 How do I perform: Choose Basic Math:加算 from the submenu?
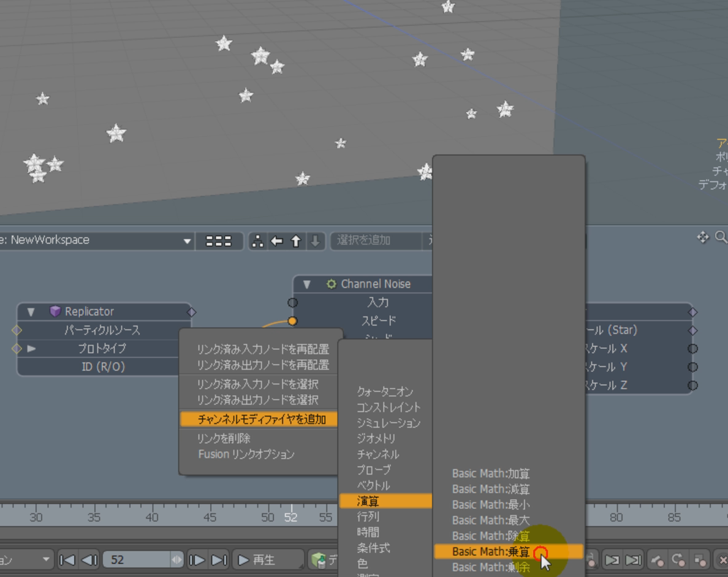click(491, 474)
